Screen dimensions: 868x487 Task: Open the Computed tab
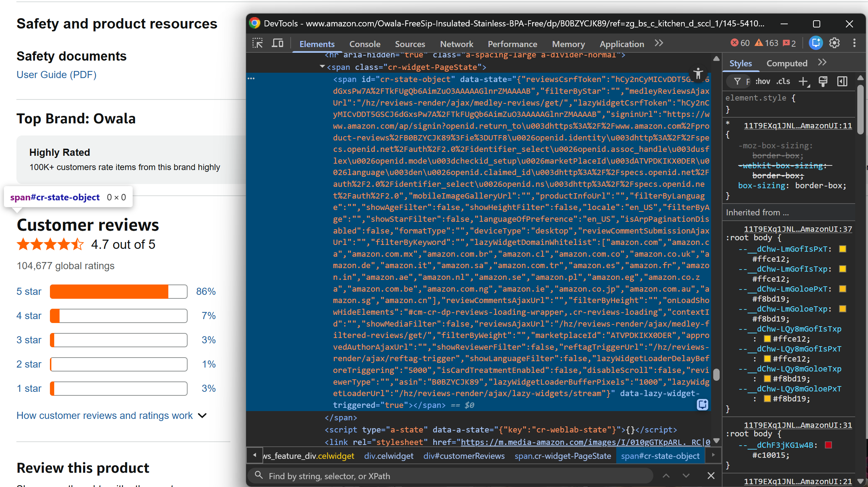pos(787,63)
